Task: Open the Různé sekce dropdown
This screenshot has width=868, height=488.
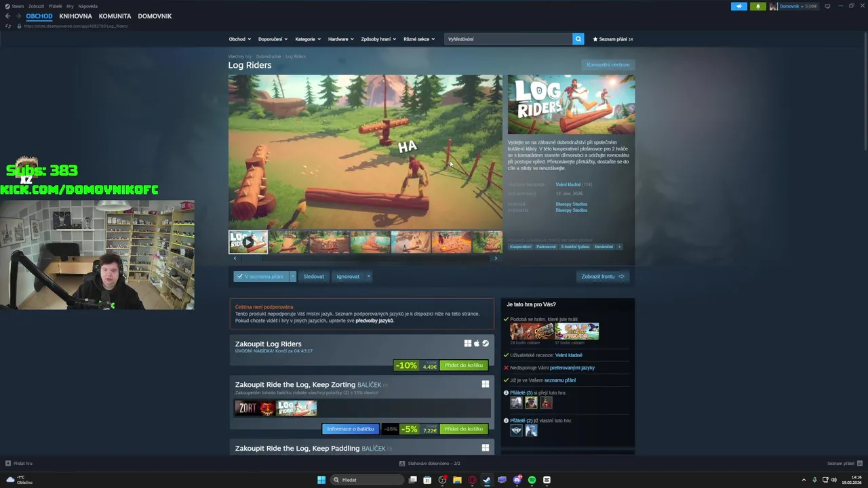Action: point(419,39)
